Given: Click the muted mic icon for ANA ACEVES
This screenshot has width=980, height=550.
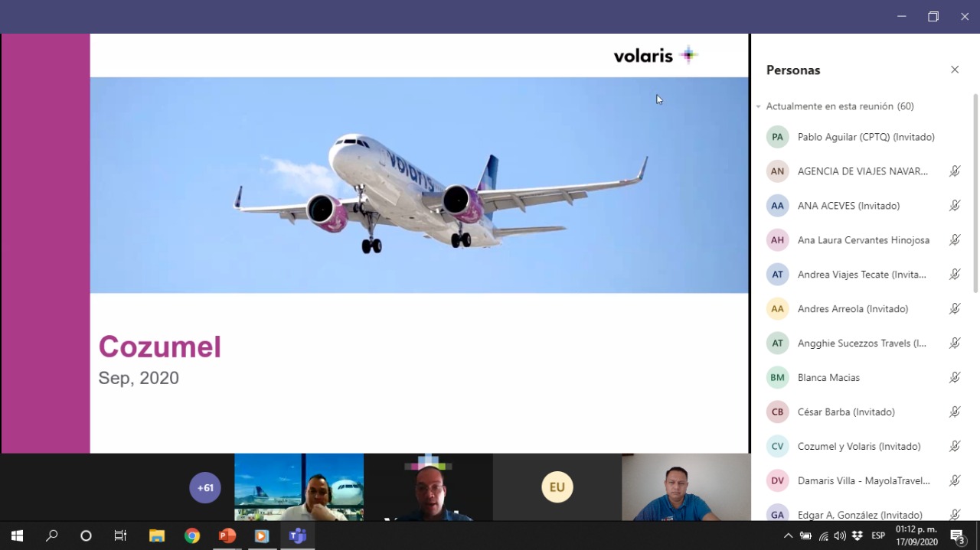Looking at the screenshot, I should click(x=955, y=206).
